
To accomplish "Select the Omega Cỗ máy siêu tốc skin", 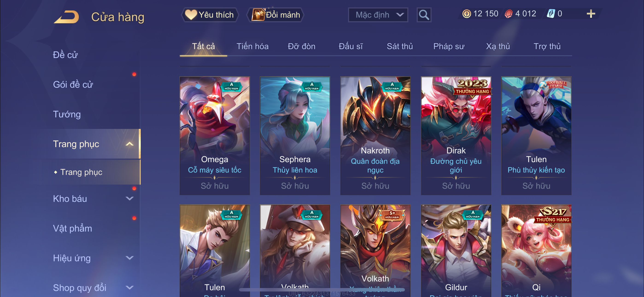I will (x=214, y=136).
